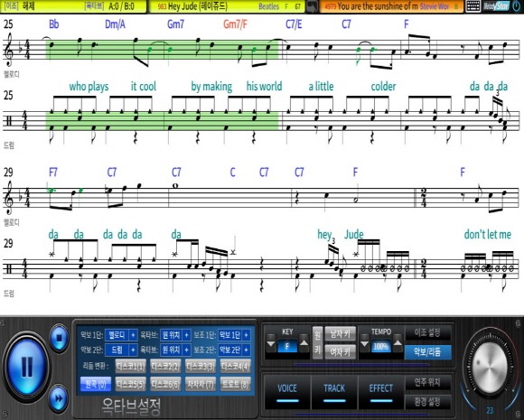Open the on-screen keyboard icon
Screen dimensions: 524x420
coord(473,6)
